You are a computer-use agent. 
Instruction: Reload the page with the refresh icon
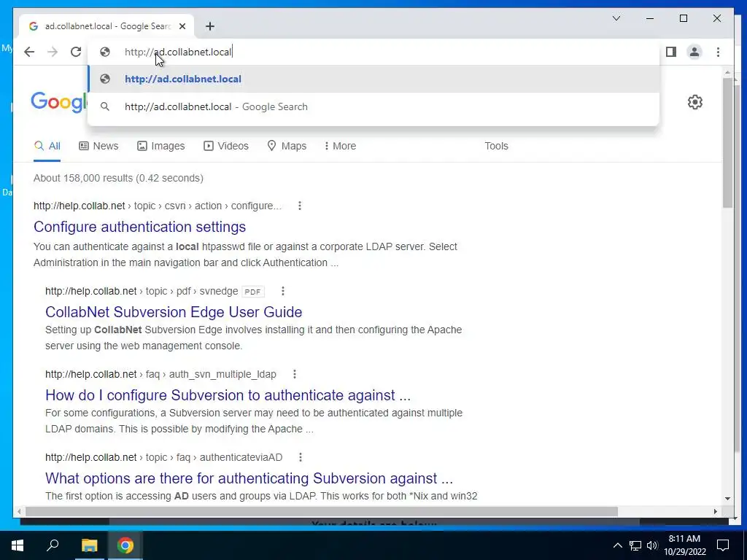tap(76, 52)
